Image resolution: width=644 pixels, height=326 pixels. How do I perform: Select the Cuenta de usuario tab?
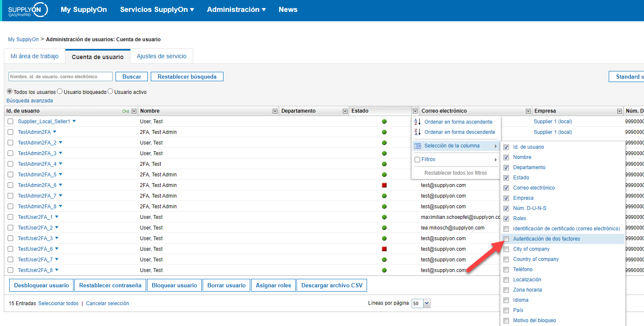pyautogui.click(x=98, y=57)
